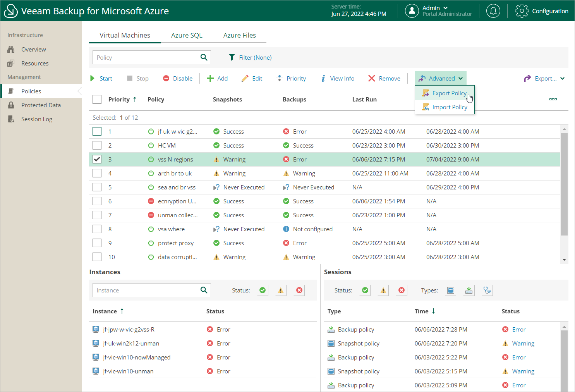575x392 pixels.
Task: Open the Session Log page
Action: click(36, 119)
